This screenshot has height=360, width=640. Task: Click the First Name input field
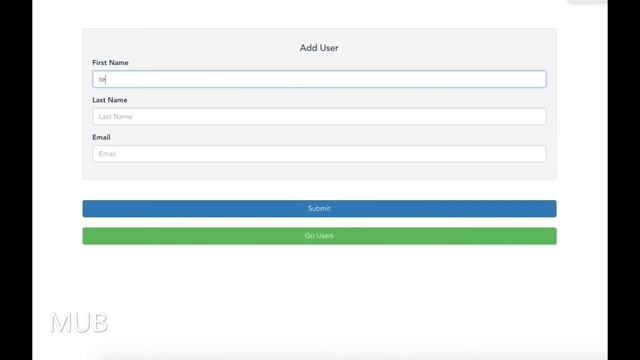click(x=319, y=79)
